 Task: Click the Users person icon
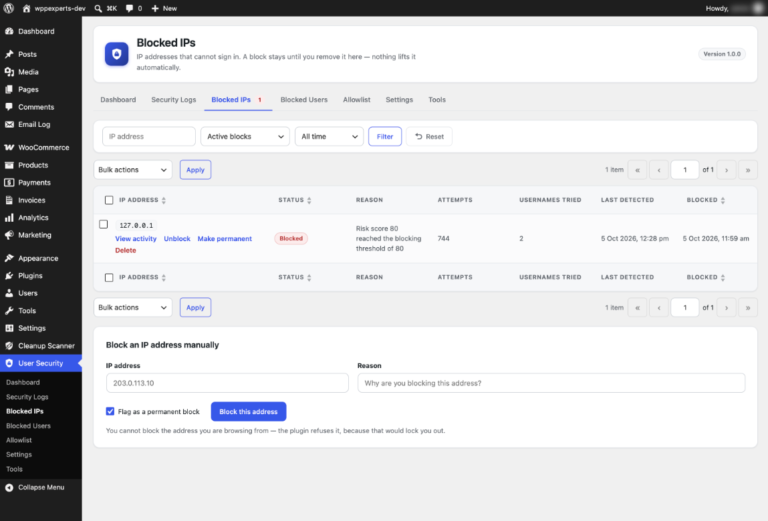(9, 293)
